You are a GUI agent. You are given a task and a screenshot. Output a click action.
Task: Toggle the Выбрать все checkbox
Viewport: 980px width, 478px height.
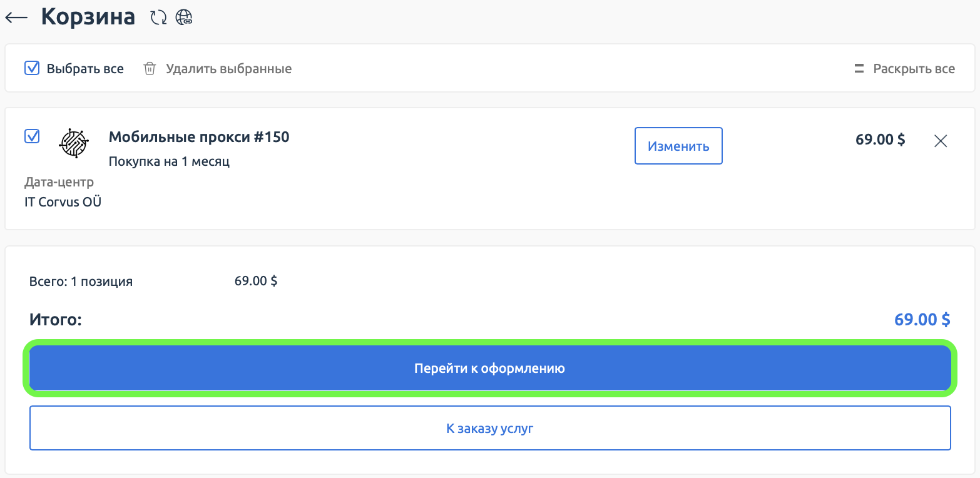[32, 68]
